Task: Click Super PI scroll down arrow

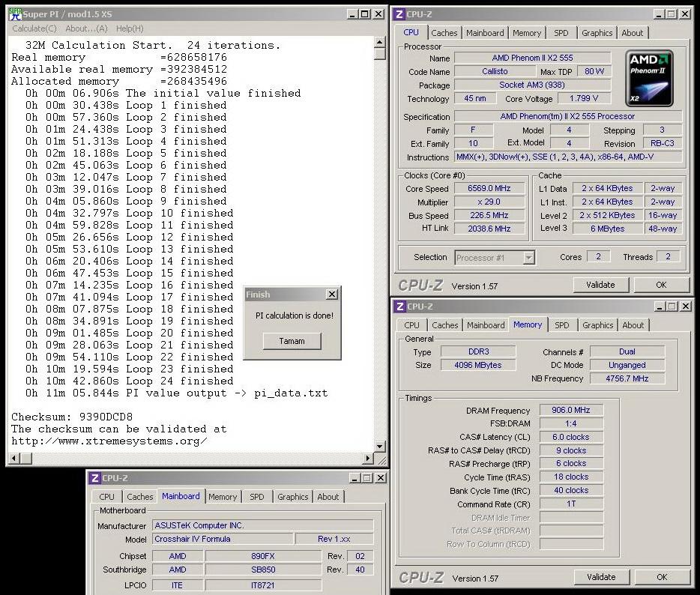Action: point(380,447)
